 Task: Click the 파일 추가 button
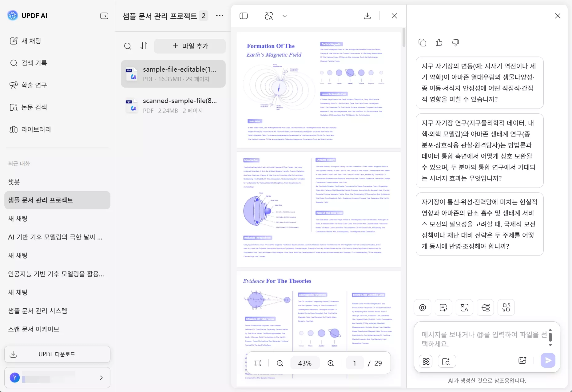pyautogui.click(x=190, y=46)
